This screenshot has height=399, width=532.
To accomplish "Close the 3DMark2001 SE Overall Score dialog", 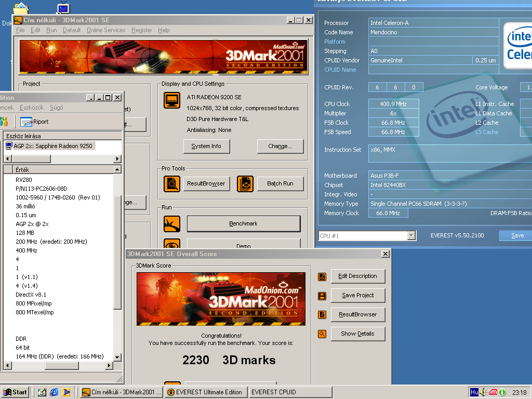I will coord(385,254).
